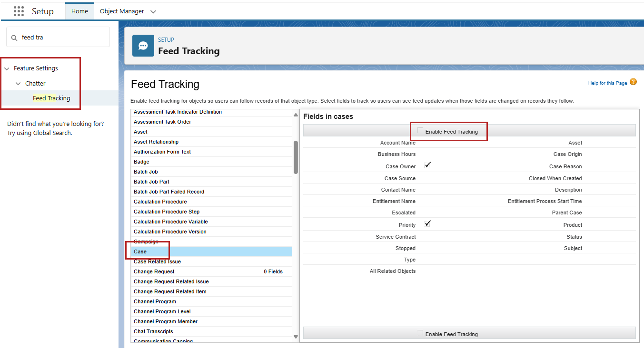Click the Parent Case field label
Viewport: 644px width, 348px height.
pyautogui.click(x=567, y=213)
